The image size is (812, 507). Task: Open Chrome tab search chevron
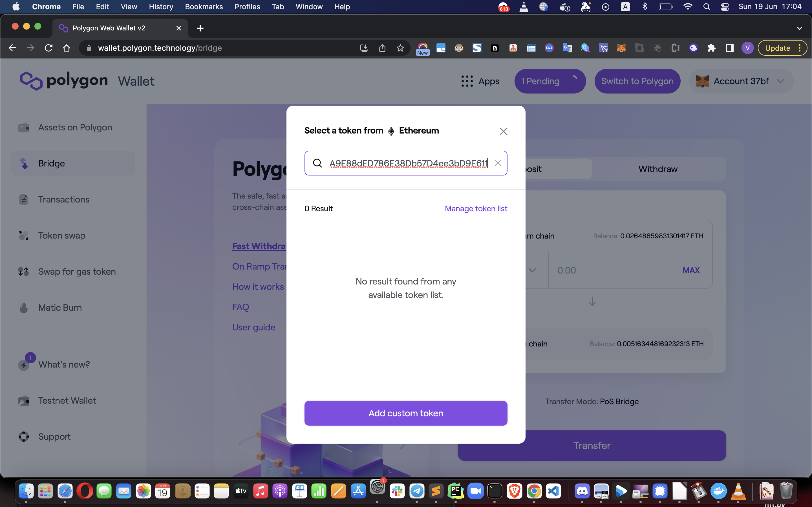coord(799,28)
